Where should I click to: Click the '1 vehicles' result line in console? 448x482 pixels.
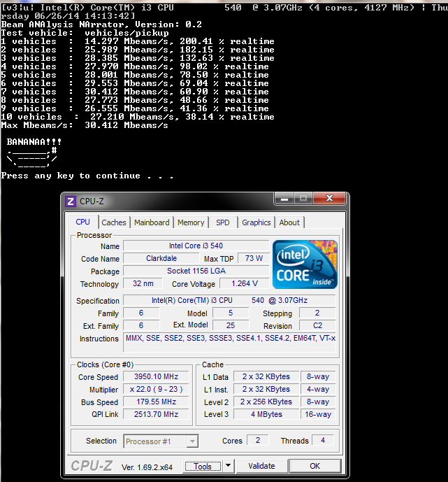(x=138, y=41)
